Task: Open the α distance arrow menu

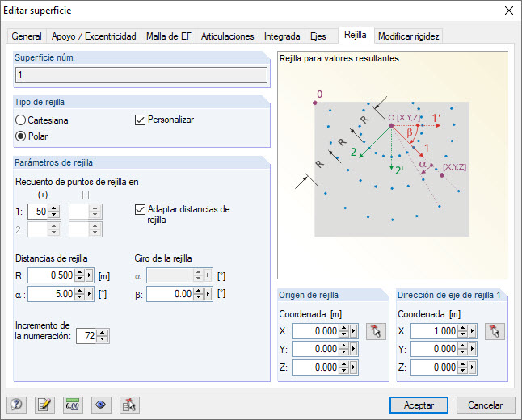Action: click(x=89, y=294)
